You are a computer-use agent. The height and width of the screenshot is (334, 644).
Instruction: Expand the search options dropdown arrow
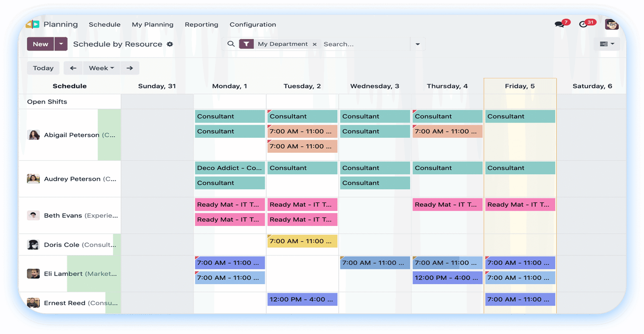[x=417, y=44]
